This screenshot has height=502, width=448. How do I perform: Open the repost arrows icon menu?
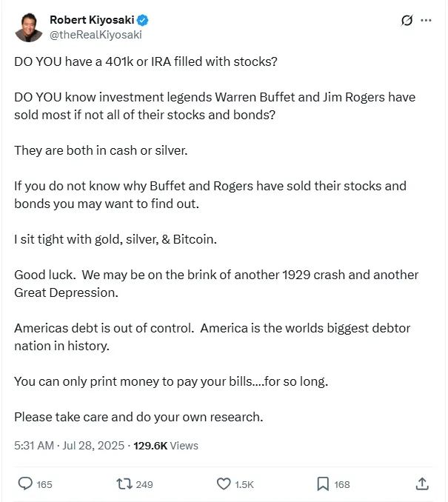click(124, 483)
